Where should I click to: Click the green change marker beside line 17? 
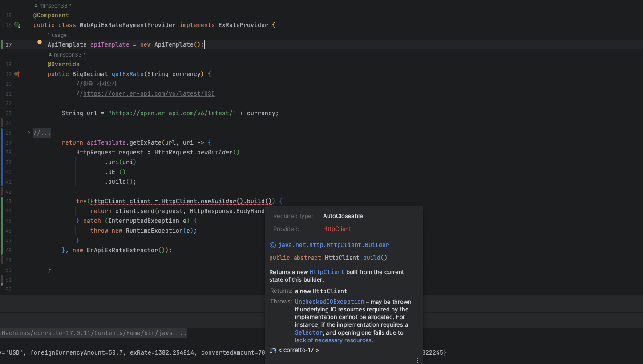coord(2,44)
